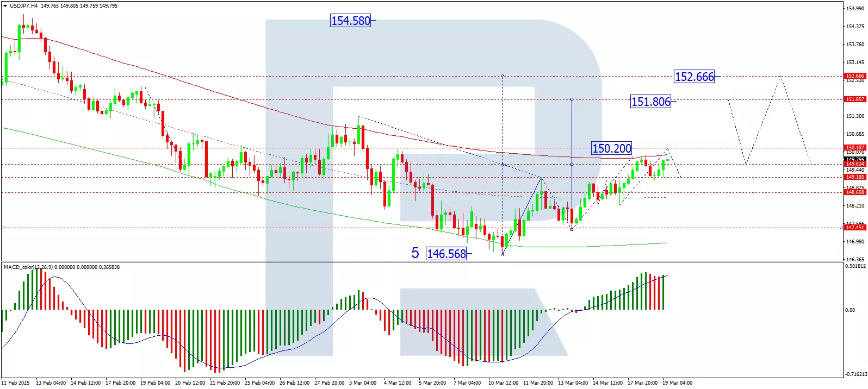Click the MACD 0.00 axis level
This screenshot has height=389, width=868.
point(850,310)
